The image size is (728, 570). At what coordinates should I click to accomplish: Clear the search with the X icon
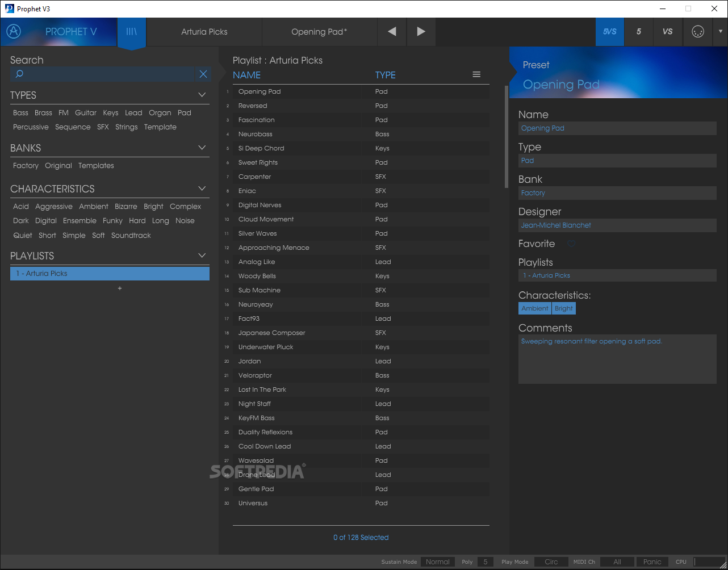click(203, 74)
